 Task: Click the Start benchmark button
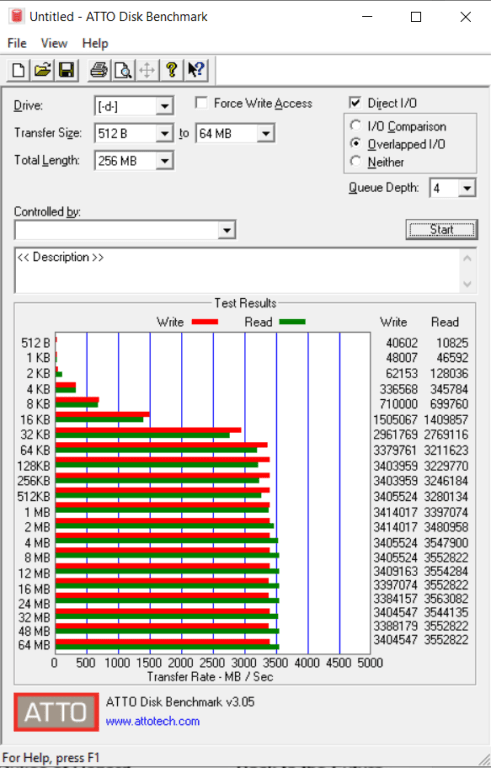coord(442,229)
